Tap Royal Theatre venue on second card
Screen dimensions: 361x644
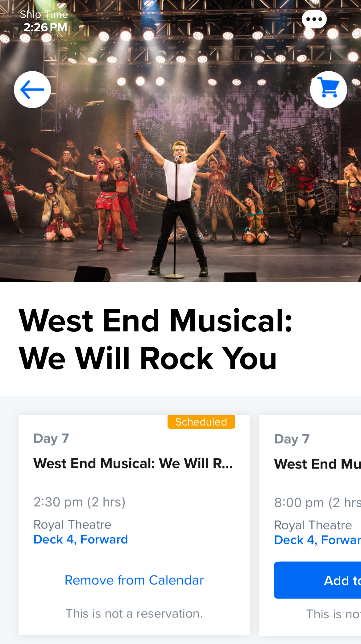pos(313,525)
